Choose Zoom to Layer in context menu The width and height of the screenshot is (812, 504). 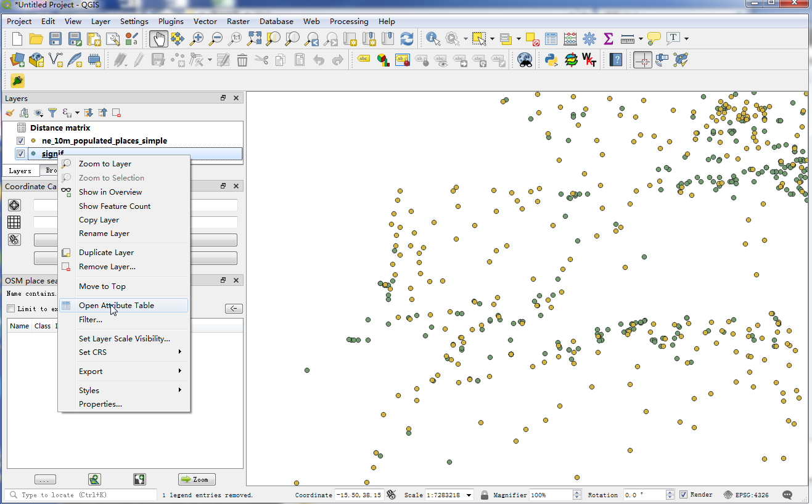pos(124,164)
